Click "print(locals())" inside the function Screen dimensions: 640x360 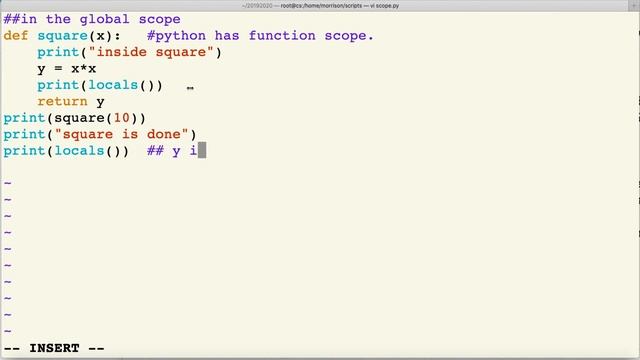100,85
